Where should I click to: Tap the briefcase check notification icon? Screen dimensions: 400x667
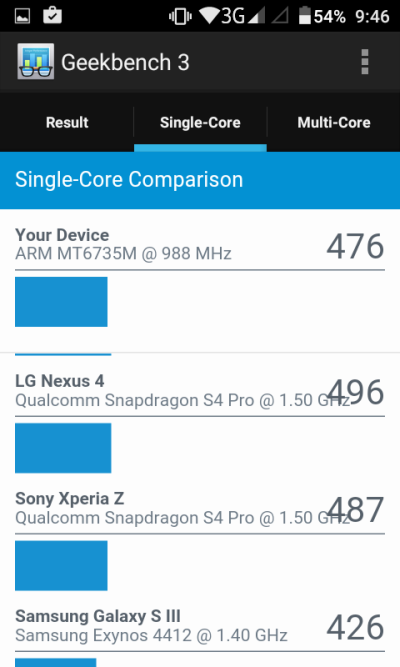pyautogui.click(x=52, y=15)
